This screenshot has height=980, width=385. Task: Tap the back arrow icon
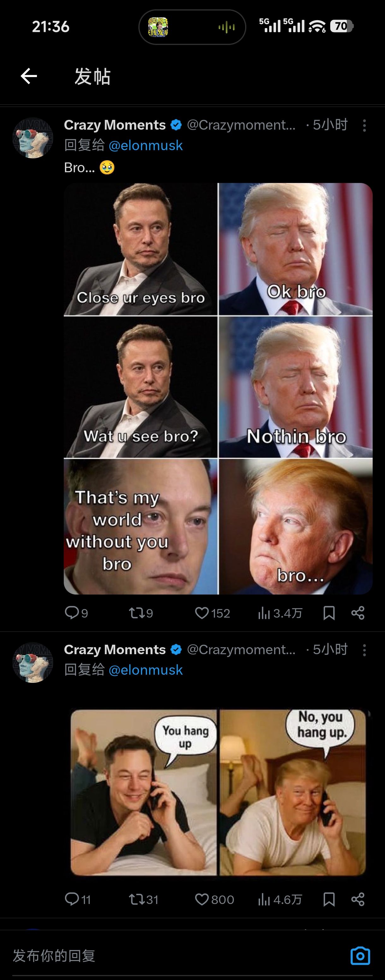(x=29, y=76)
